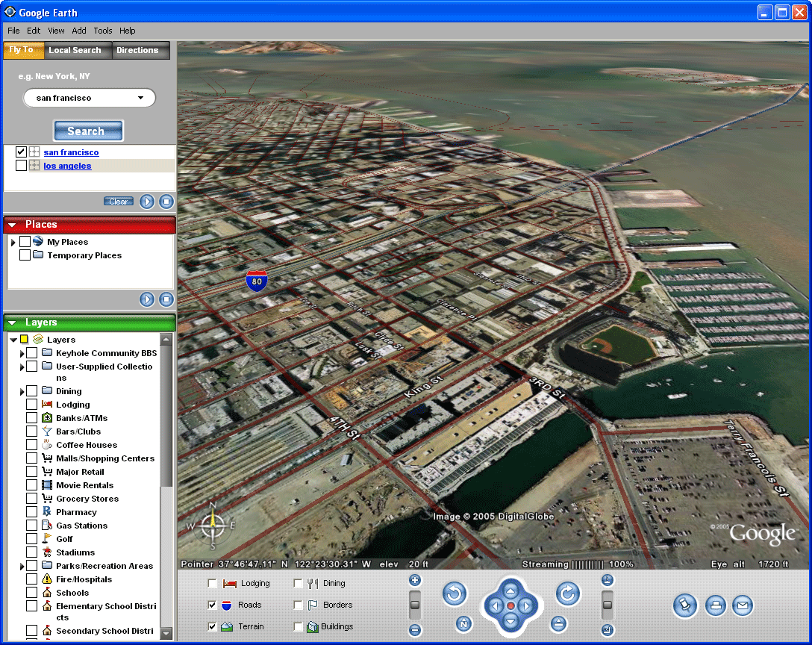Open the san francisco result link
The height and width of the screenshot is (645, 812).
pos(71,152)
